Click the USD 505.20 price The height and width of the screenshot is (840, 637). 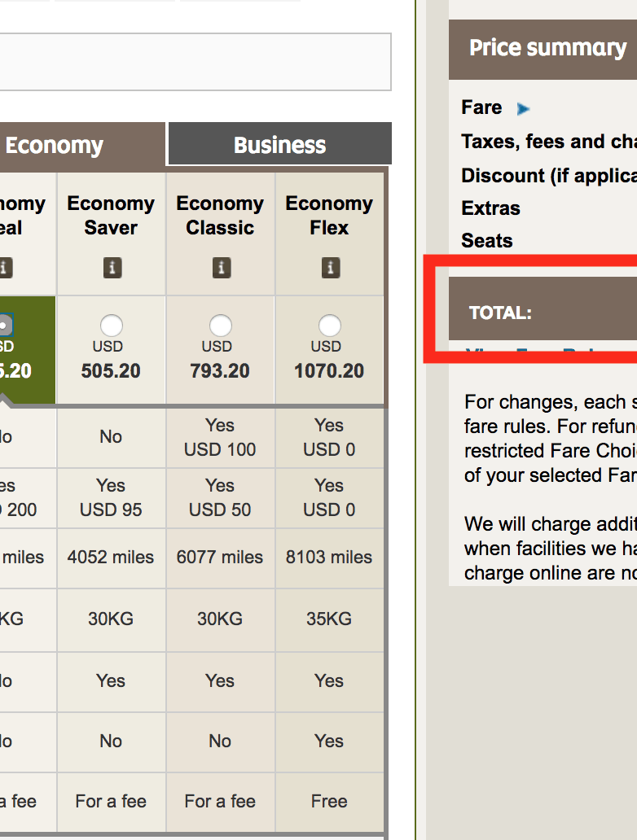click(111, 371)
